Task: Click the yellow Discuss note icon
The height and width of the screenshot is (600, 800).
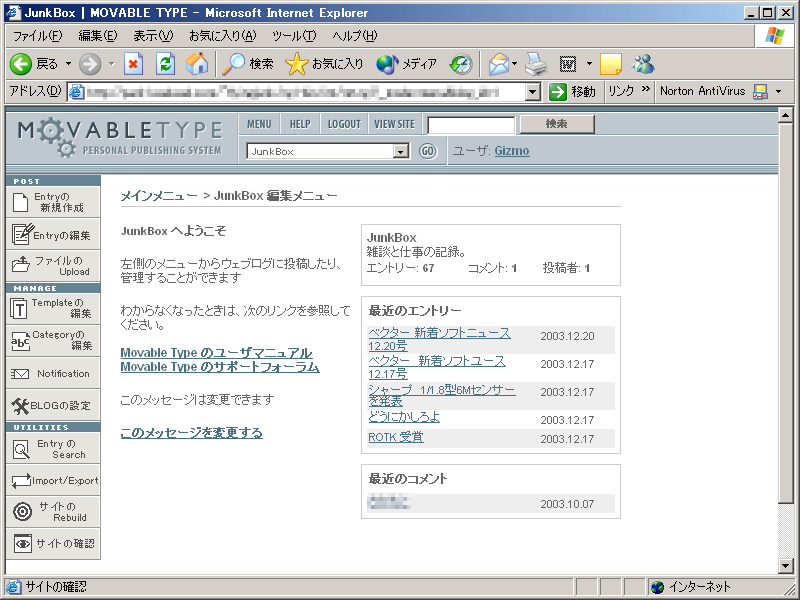Action: pyautogui.click(x=611, y=64)
